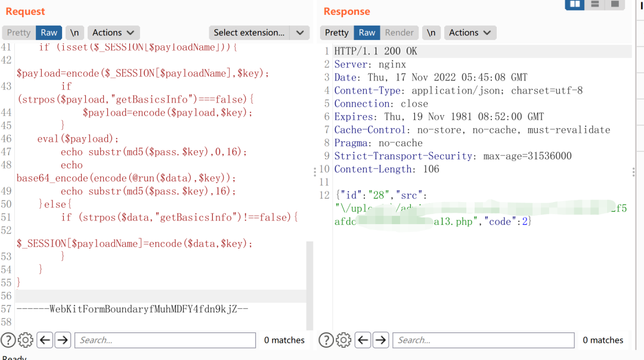Click the }else{ code line

pos(55,204)
